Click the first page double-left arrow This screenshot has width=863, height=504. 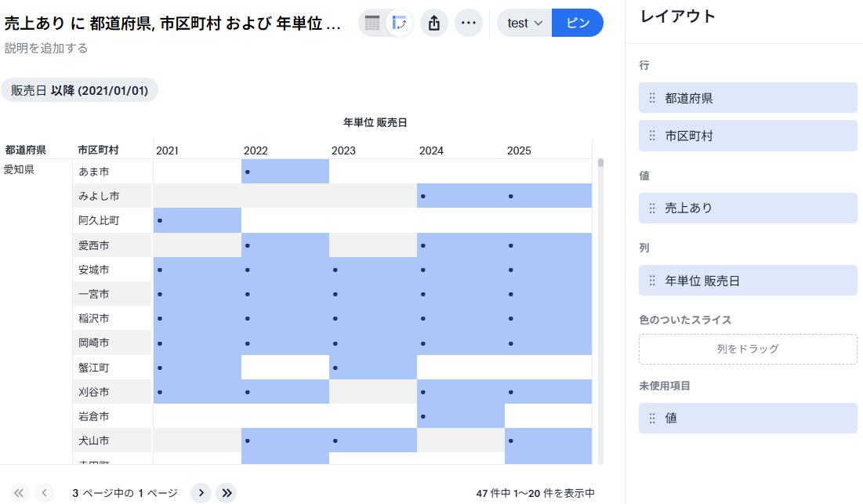click(20, 492)
